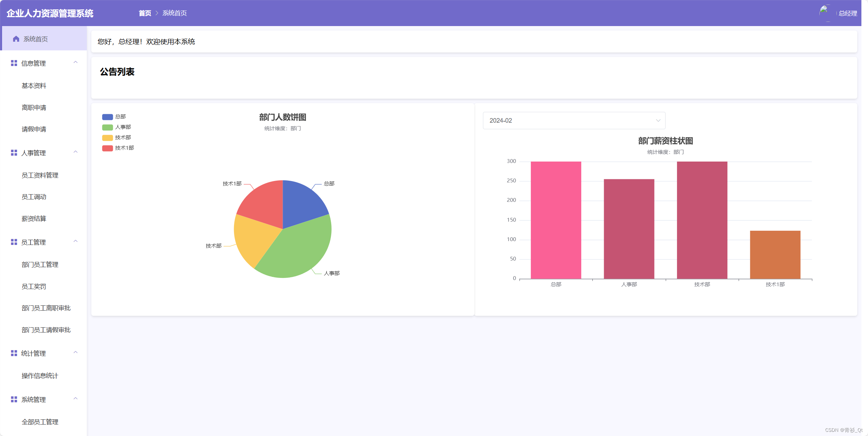The image size is (868, 436).
Task: Click the home icon beside 系统首页
Action: (x=16, y=39)
